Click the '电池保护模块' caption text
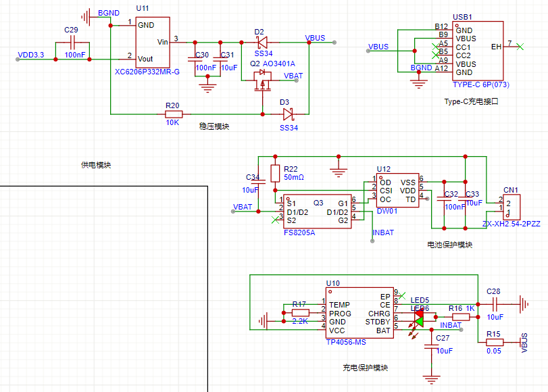 coord(449,245)
